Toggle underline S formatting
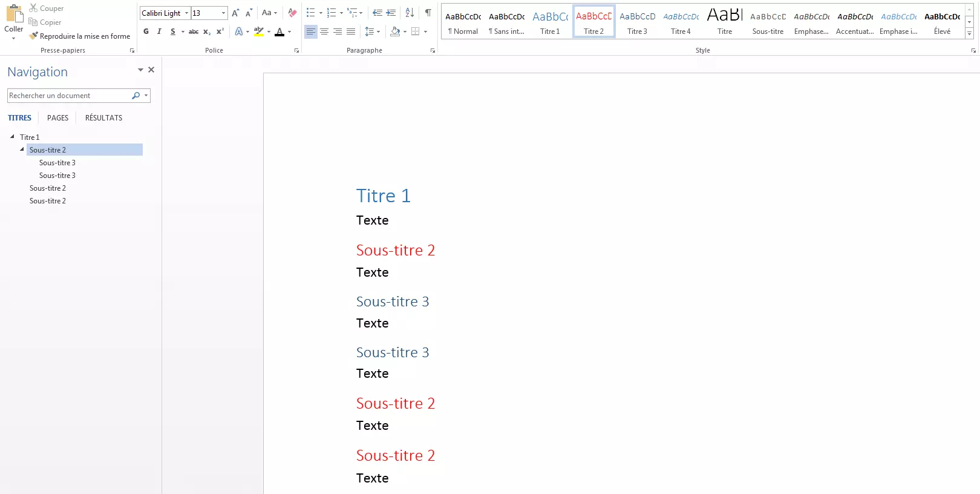This screenshot has width=980, height=494. (173, 31)
